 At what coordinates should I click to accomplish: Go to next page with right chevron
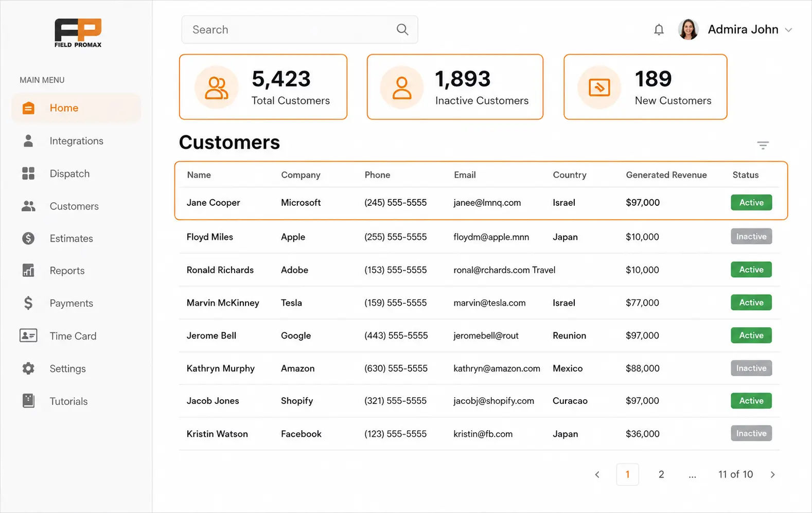point(772,474)
